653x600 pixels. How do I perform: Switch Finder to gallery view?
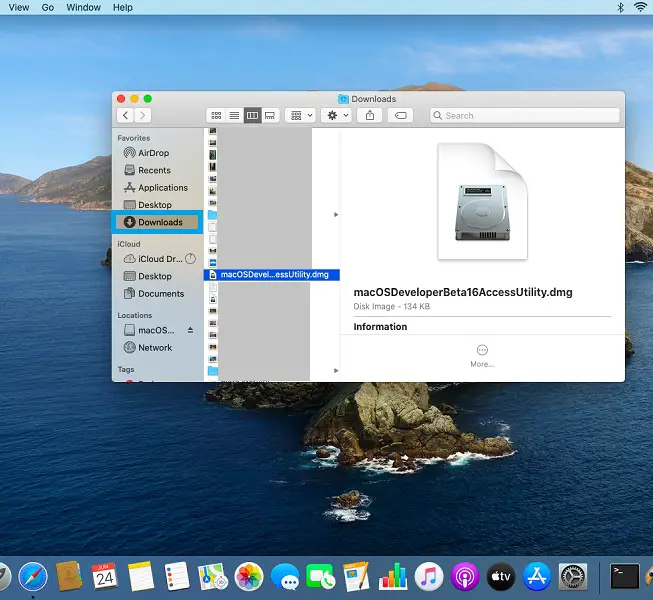pyautogui.click(x=270, y=115)
